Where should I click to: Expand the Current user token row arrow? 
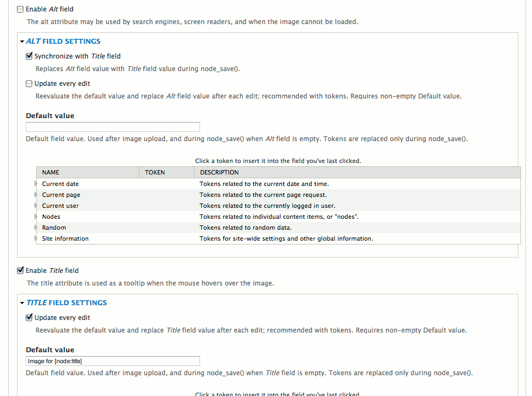coord(36,206)
